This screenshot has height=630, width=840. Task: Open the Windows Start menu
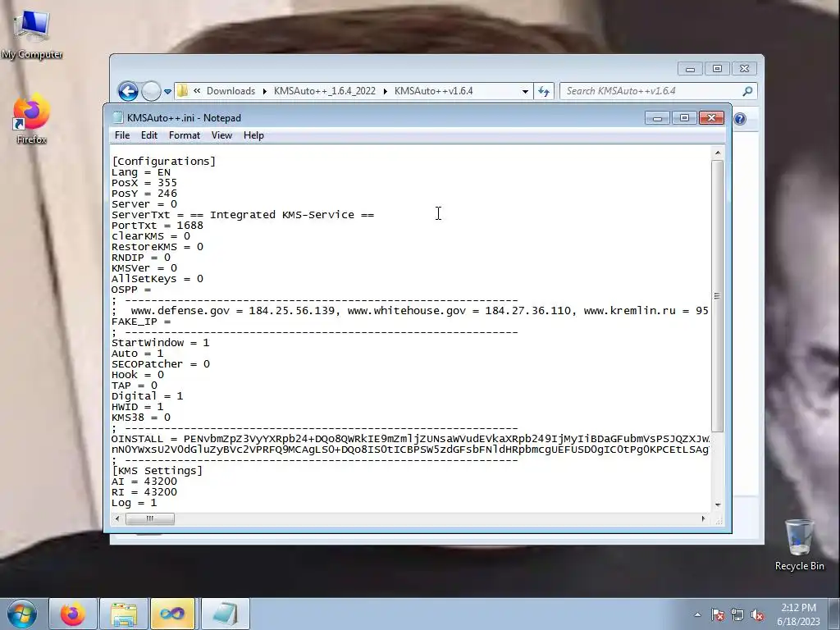click(22, 614)
